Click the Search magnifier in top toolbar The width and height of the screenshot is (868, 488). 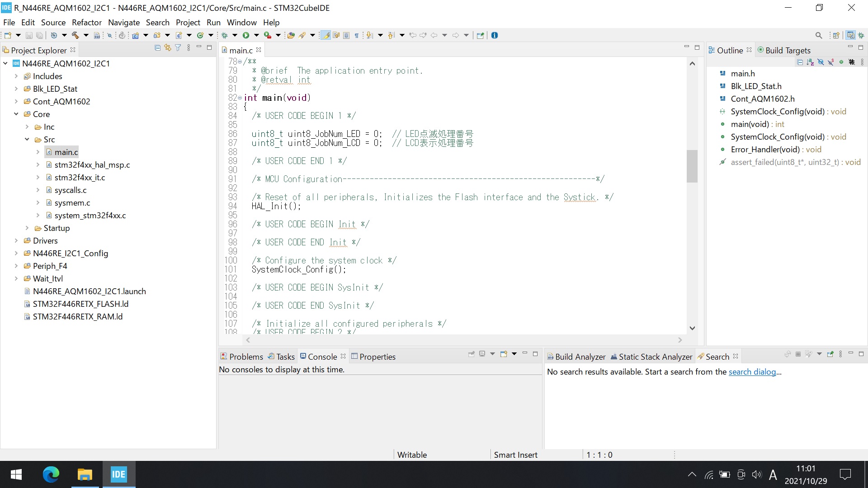[819, 35]
